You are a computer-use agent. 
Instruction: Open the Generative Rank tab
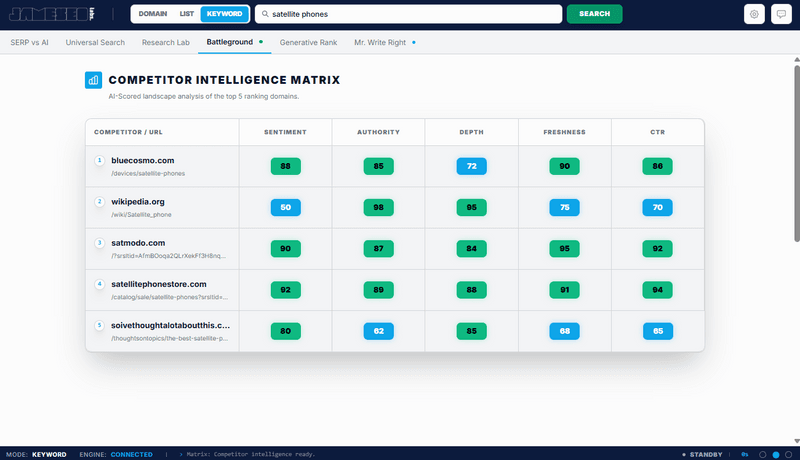(x=308, y=42)
